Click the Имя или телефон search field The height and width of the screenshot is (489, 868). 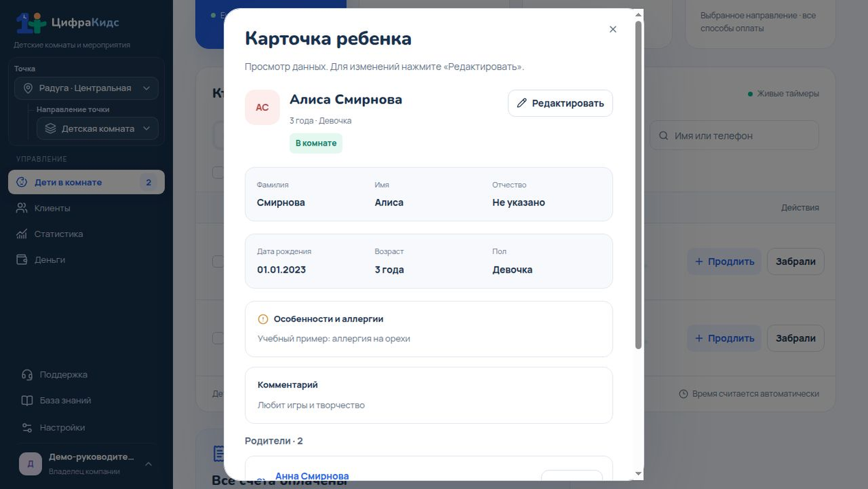tap(734, 136)
